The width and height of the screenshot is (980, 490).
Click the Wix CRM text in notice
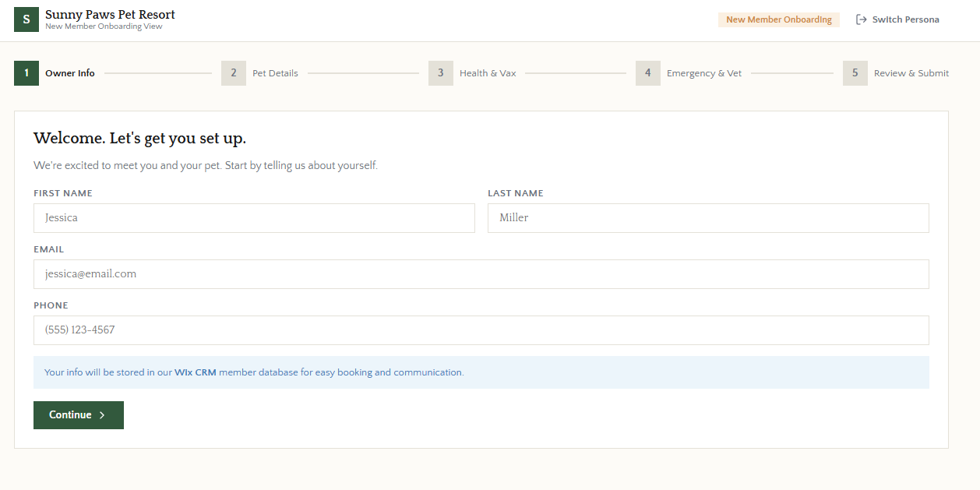click(196, 372)
